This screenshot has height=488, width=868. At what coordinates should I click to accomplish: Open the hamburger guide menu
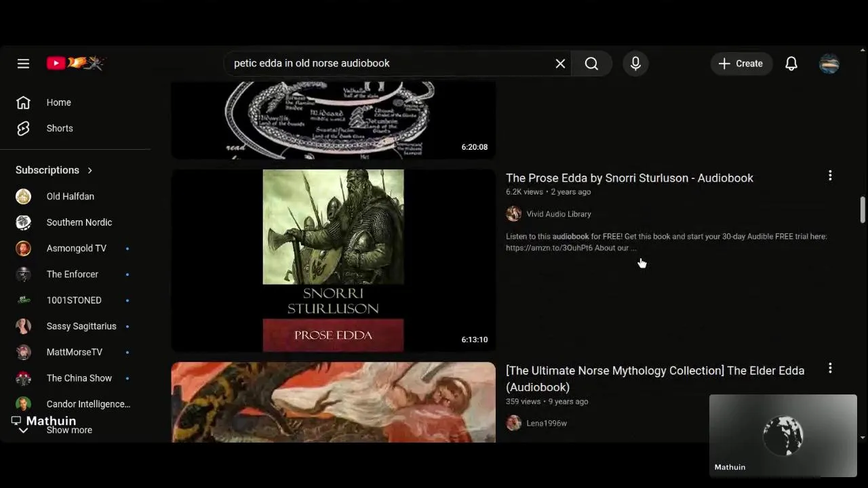[23, 63]
